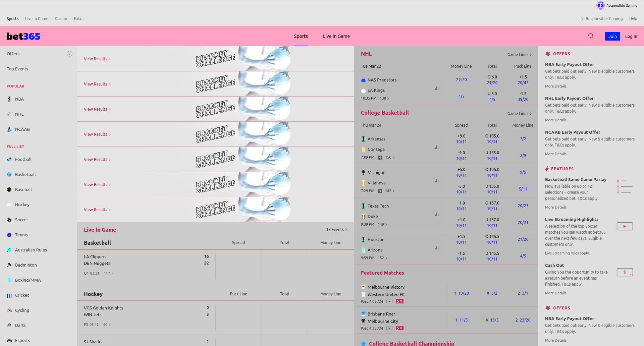The height and width of the screenshot is (346, 644).
Task: Open 152 markets for Houston vs Arizona
Action: 382,258
